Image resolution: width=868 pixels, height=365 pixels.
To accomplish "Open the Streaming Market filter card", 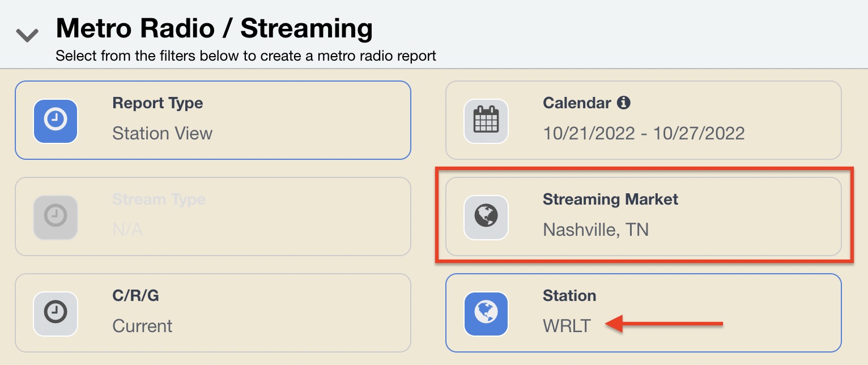I will (x=644, y=217).
